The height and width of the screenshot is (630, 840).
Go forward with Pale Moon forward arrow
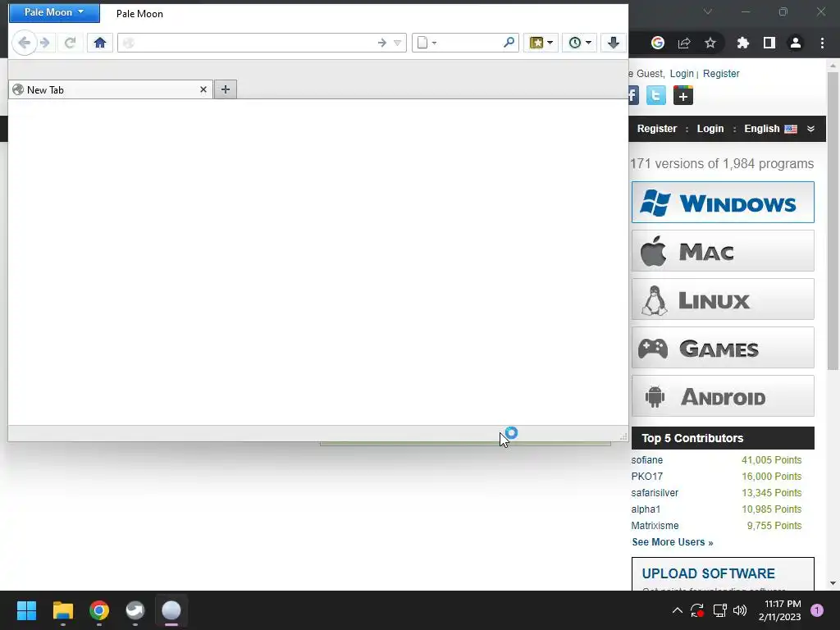point(45,43)
